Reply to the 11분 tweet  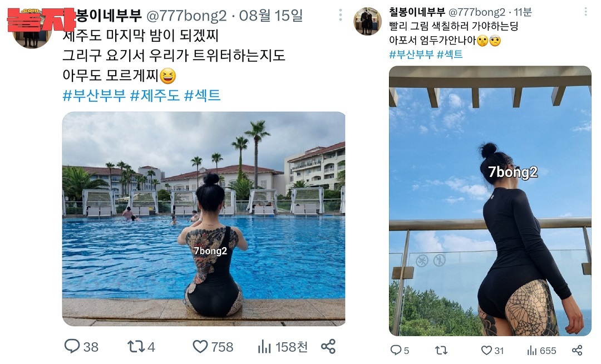pos(400,350)
